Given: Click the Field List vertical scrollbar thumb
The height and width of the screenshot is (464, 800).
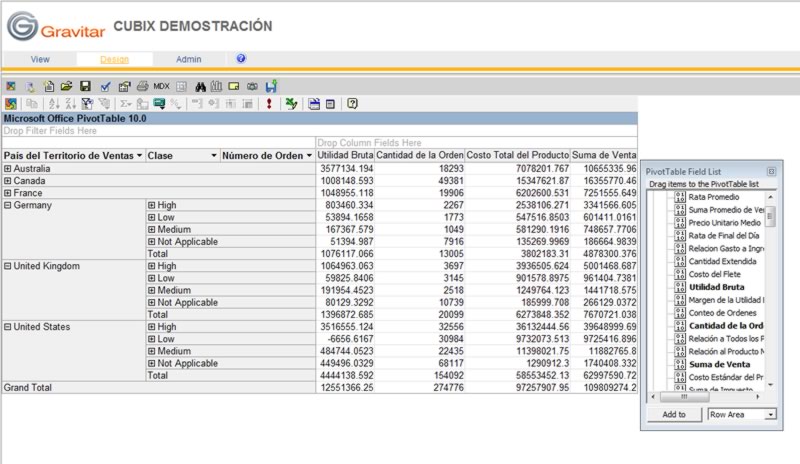Looking at the screenshot, I should 770,216.
